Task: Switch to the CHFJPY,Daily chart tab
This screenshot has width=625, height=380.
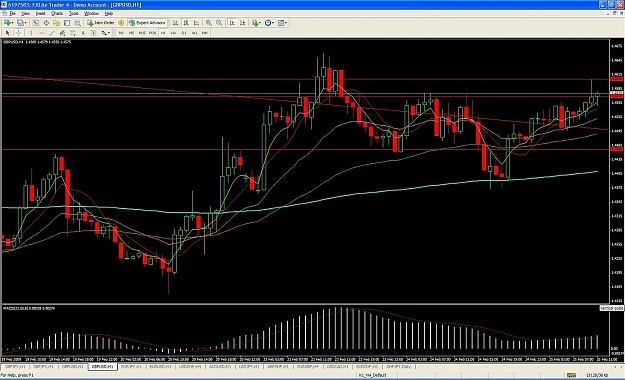Action: tap(398, 366)
